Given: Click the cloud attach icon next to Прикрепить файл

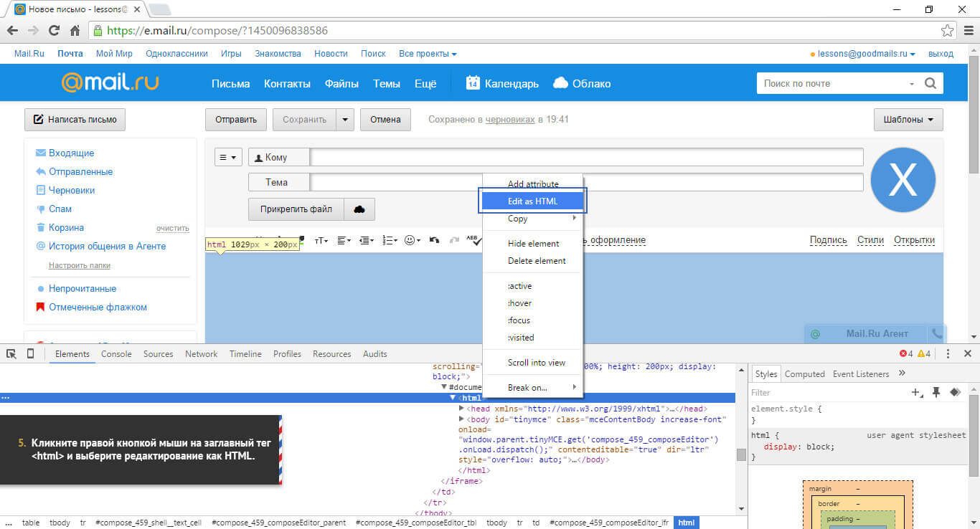Looking at the screenshot, I should point(359,209).
